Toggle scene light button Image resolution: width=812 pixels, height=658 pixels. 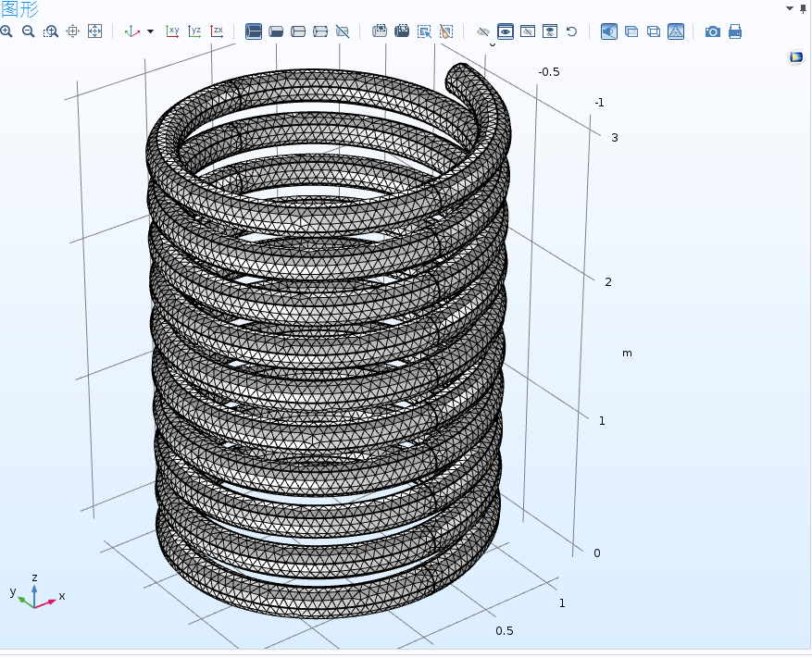point(609,31)
